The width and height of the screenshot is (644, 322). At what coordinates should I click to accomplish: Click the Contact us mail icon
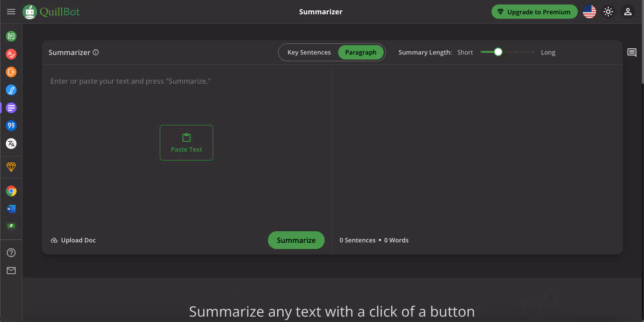point(11,271)
